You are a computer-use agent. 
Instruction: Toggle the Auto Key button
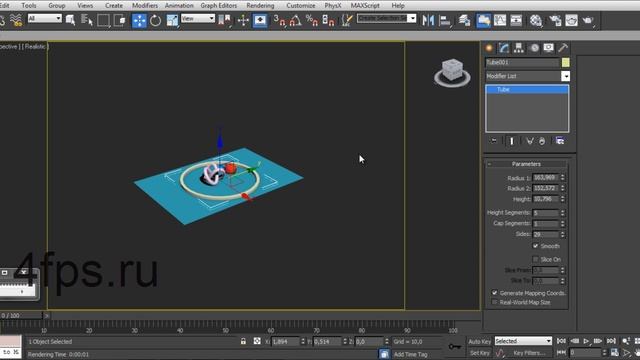[x=480, y=341]
